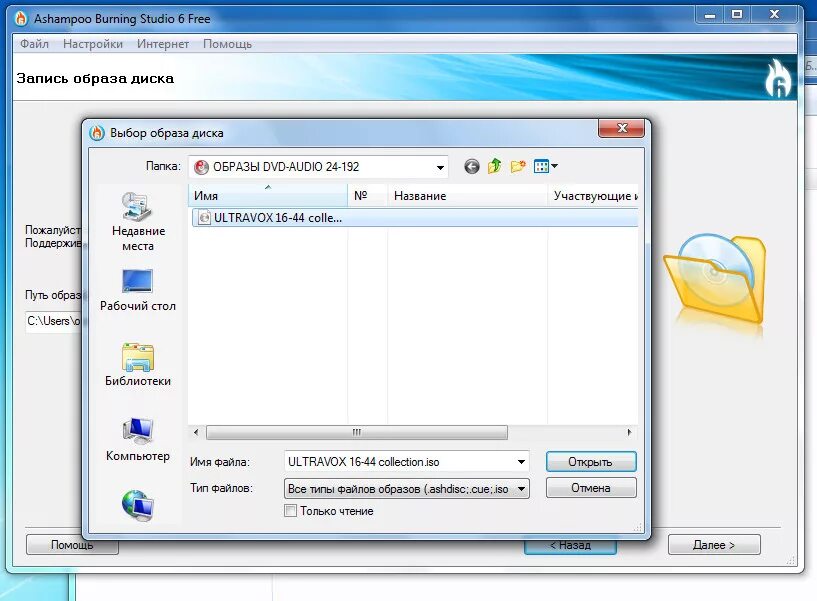
Task: Expand the Тип файлов dropdown
Action: [521, 489]
